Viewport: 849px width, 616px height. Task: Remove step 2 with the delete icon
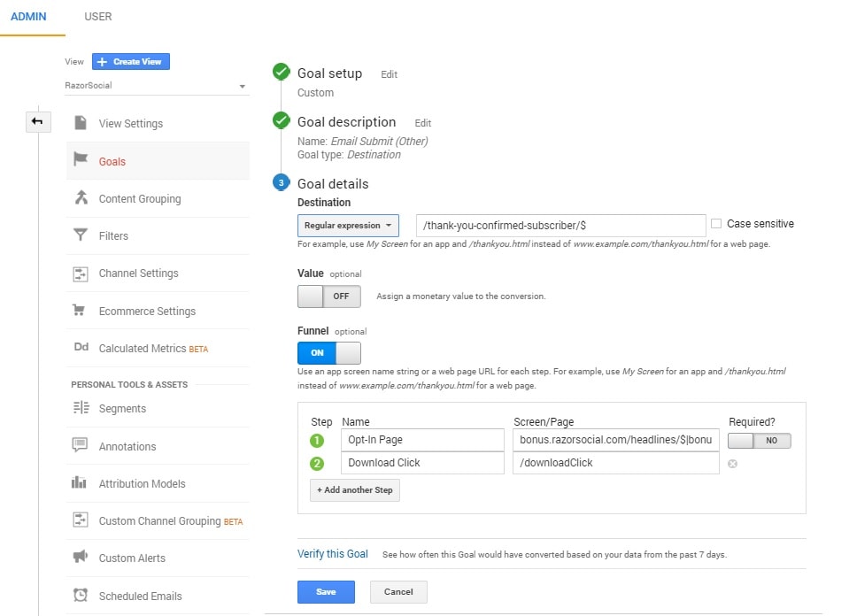[733, 463]
